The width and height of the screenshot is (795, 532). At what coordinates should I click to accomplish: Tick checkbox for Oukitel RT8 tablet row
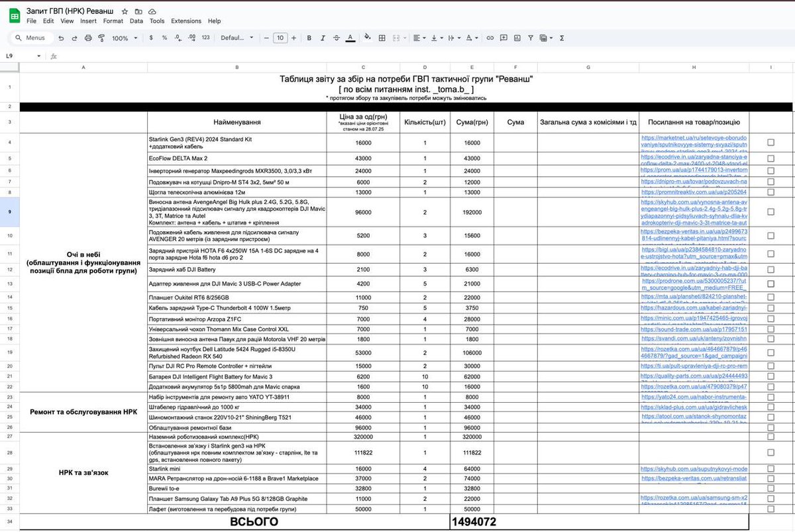770,297
